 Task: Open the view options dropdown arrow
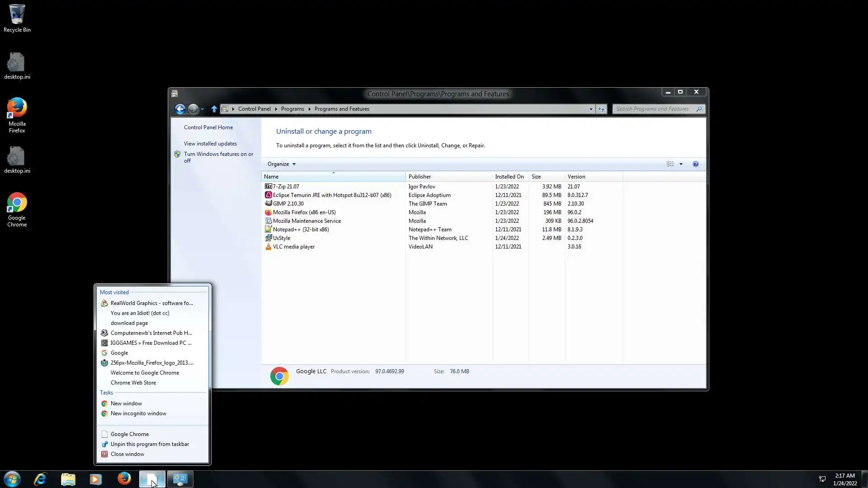(x=681, y=164)
